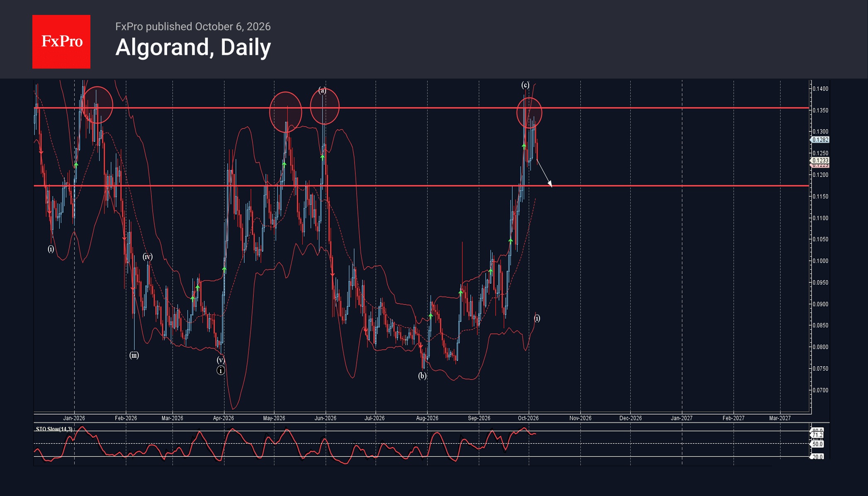Select the (b) wave label
Screen dimensions: 868x496
tap(422, 376)
